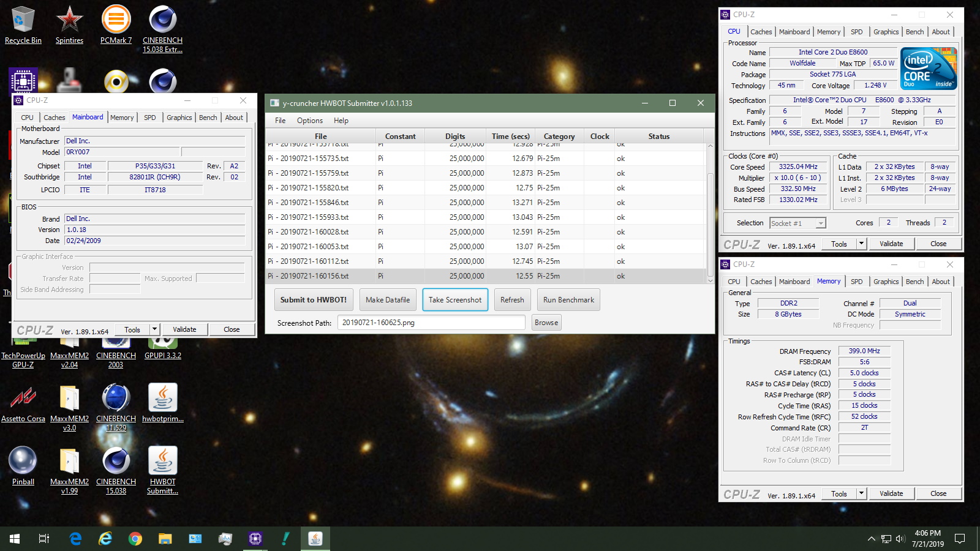
Task: Click Close in the Memory CPU-Z window
Action: (x=938, y=493)
